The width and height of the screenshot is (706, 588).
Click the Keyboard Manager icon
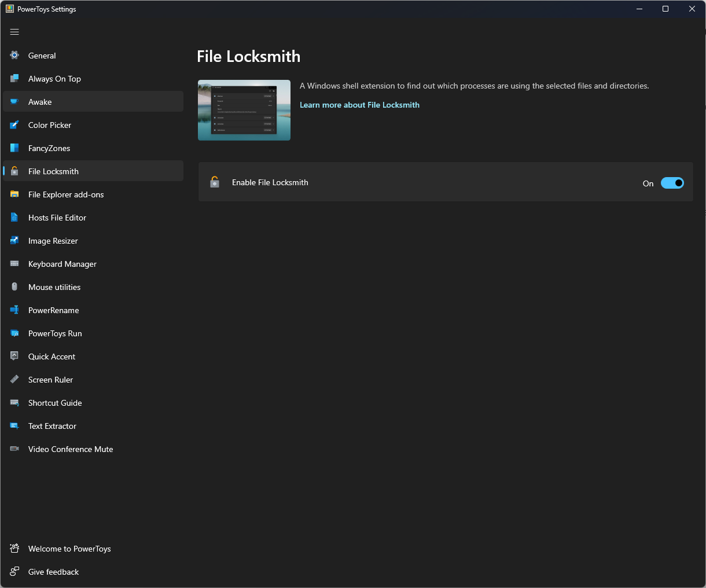point(14,263)
